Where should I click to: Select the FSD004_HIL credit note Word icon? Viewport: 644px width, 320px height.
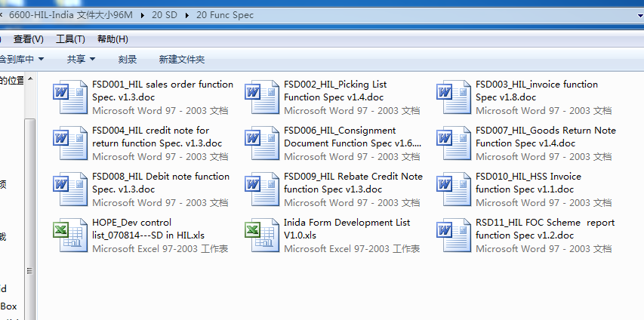70,143
